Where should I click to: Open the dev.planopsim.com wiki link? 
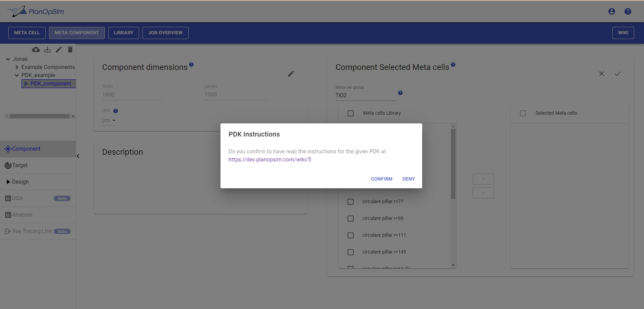pos(270,160)
